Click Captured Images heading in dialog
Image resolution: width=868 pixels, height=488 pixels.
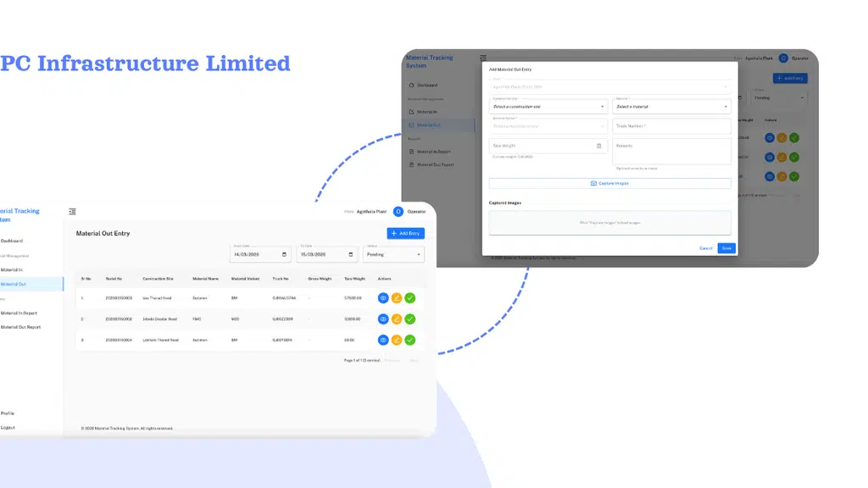505,203
